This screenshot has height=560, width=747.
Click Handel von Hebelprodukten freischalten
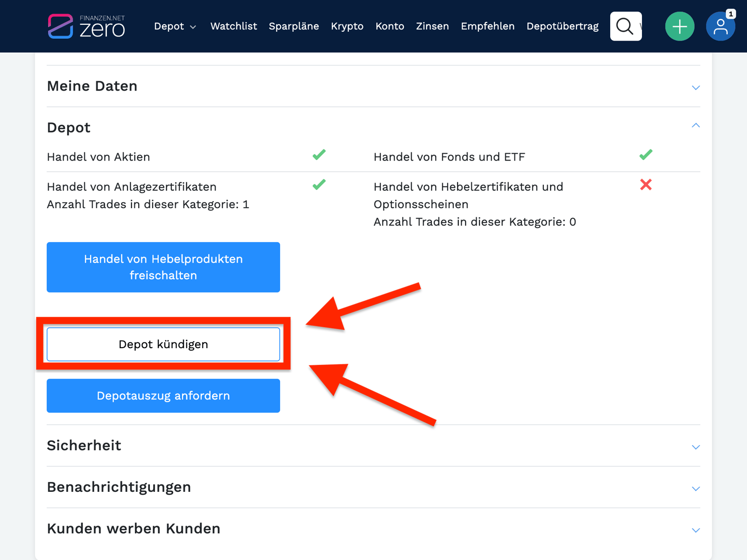point(163,267)
